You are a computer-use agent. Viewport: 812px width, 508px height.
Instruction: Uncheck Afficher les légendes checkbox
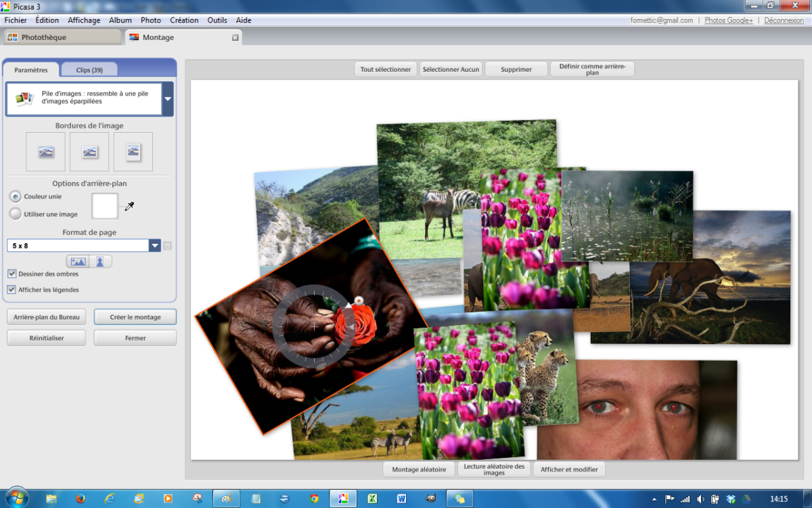click(x=12, y=289)
